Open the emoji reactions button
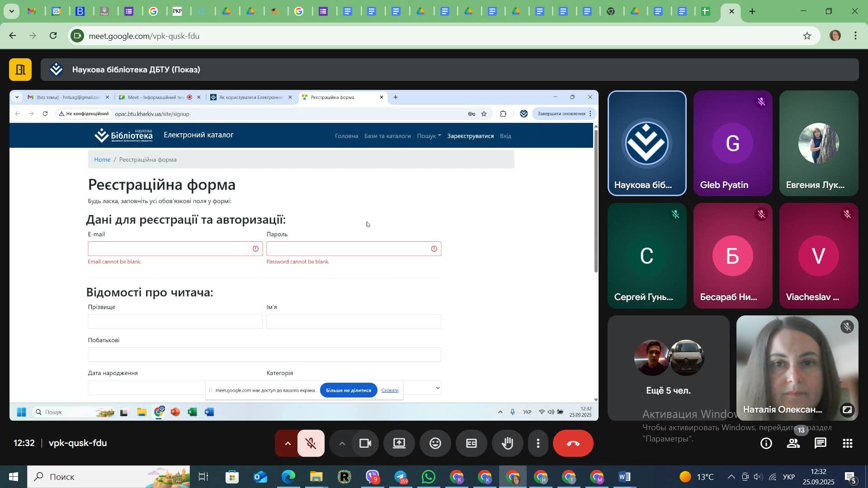Viewport: 868px width, 488px height. pyautogui.click(x=435, y=443)
